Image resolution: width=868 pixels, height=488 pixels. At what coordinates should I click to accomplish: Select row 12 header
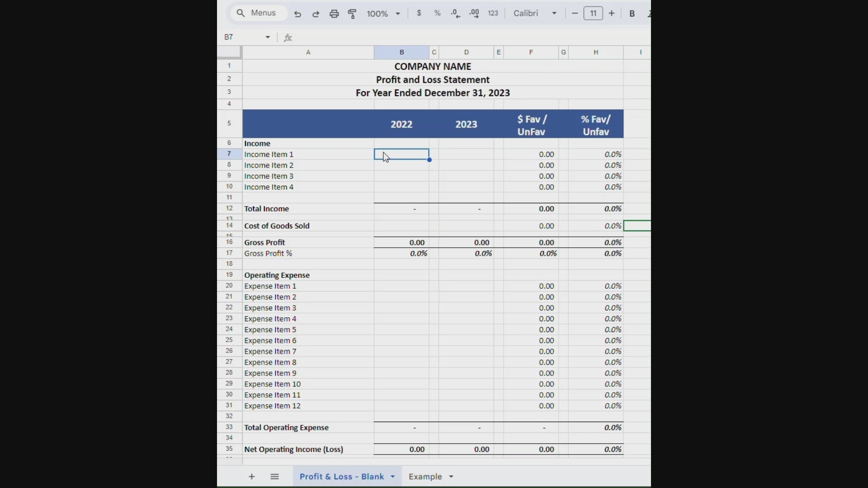point(229,208)
